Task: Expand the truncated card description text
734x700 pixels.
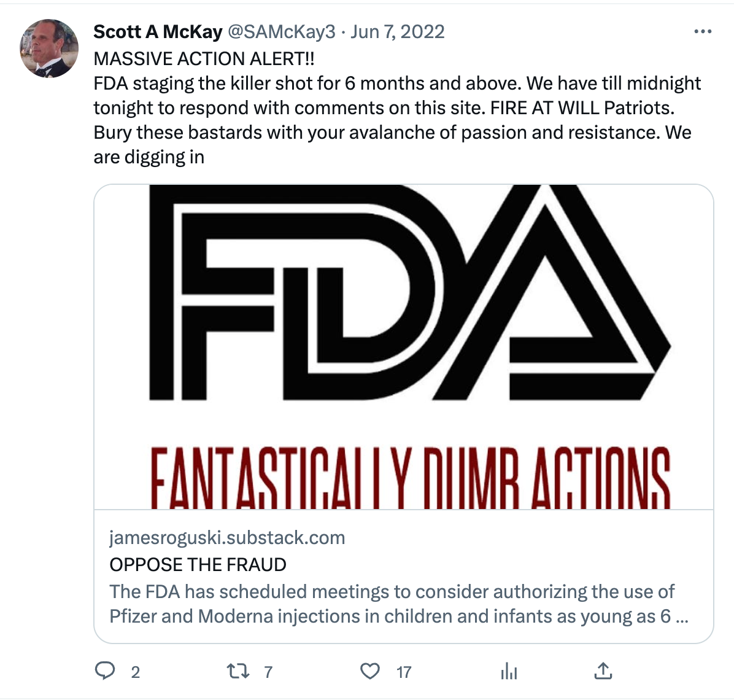Action: coord(399,604)
